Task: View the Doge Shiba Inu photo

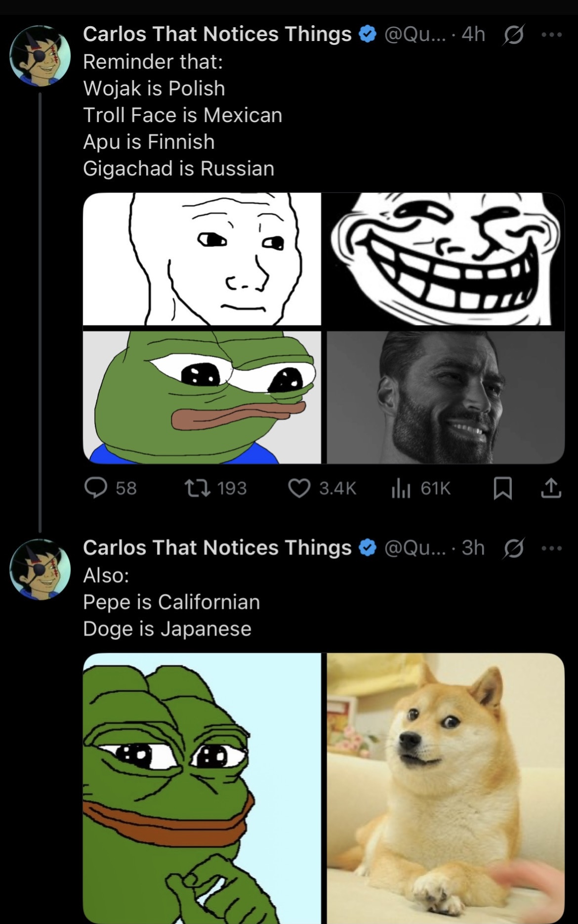Action: click(x=446, y=787)
